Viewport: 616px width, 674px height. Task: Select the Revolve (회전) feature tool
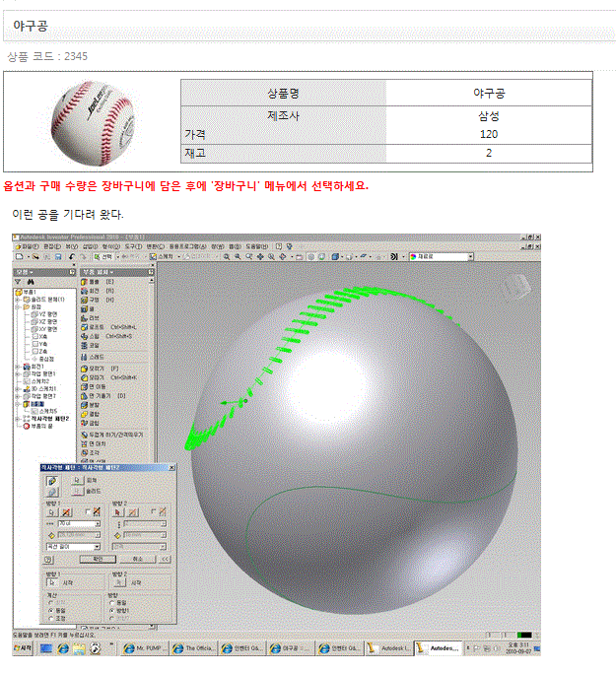97,291
